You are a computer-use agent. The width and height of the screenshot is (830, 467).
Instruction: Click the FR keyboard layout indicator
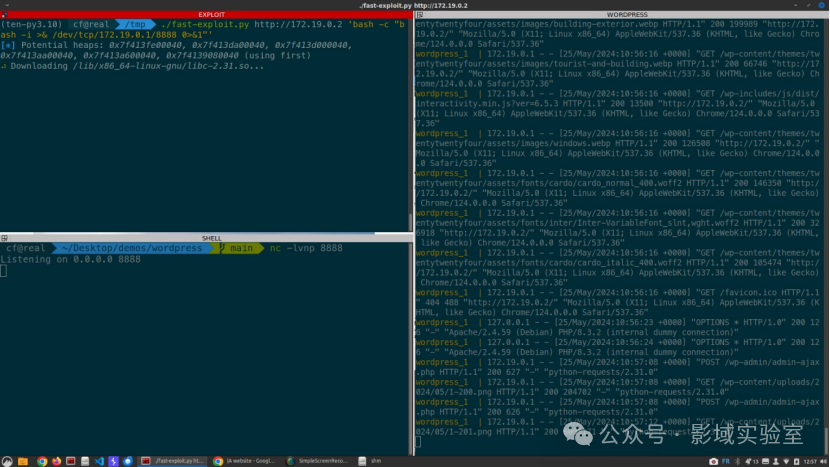coord(726,461)
